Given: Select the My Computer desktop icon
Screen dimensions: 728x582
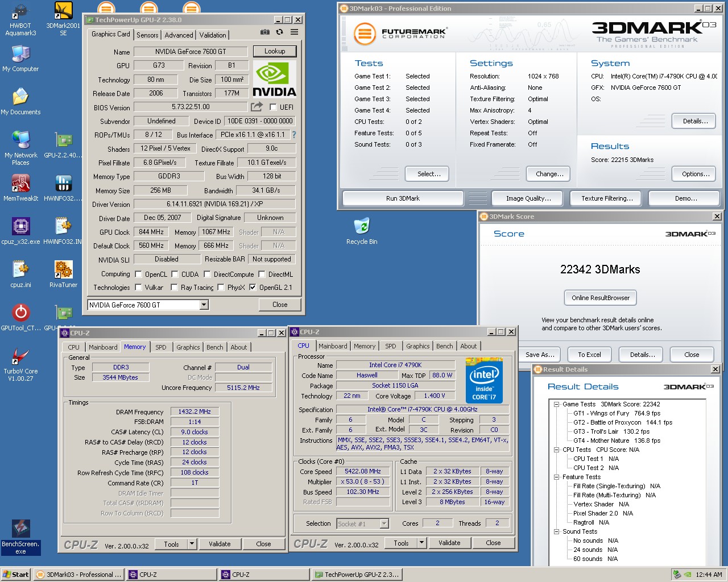Looking at the screenshot, I should 20,59.
